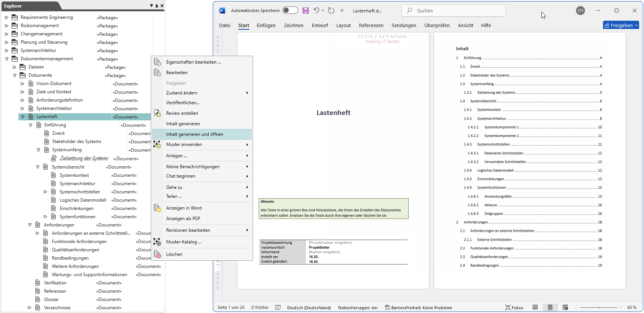
Task: Toggle Fokus mode in status bar
Action: [514, 307]
